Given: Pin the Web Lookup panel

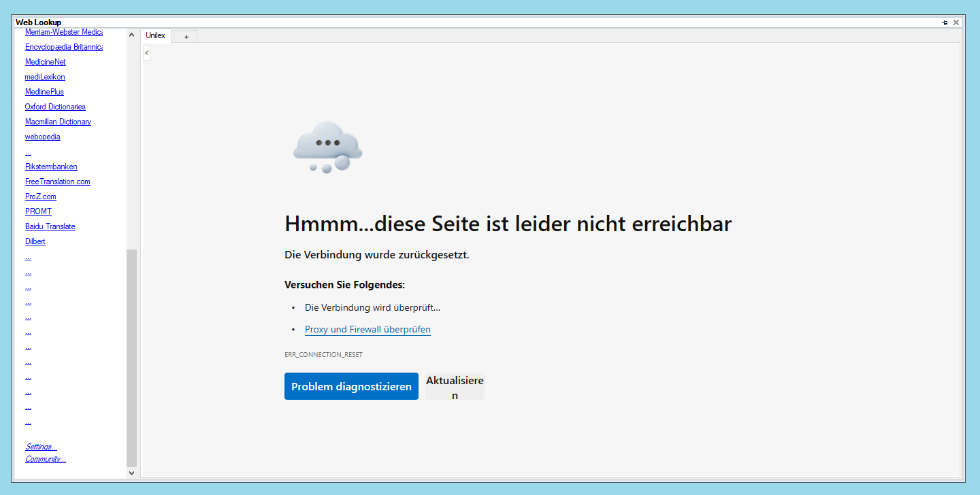Looking at the screenshot, I should click(944, 22).
